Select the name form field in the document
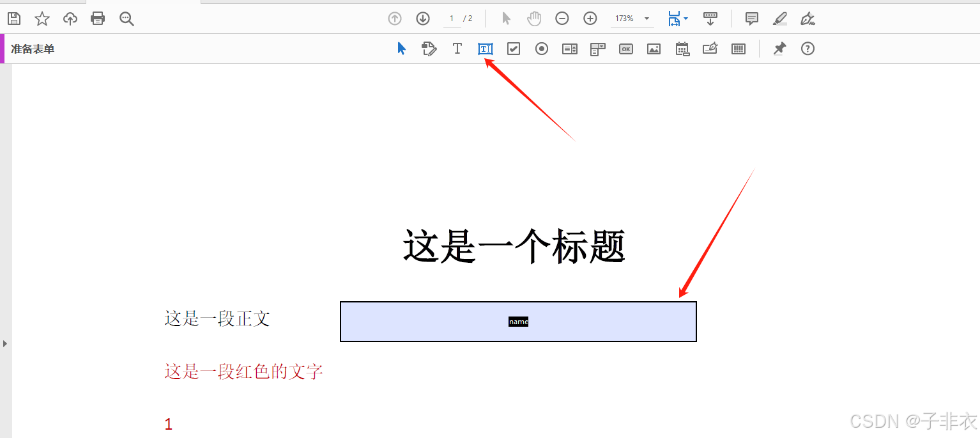 tap(518, 322)
